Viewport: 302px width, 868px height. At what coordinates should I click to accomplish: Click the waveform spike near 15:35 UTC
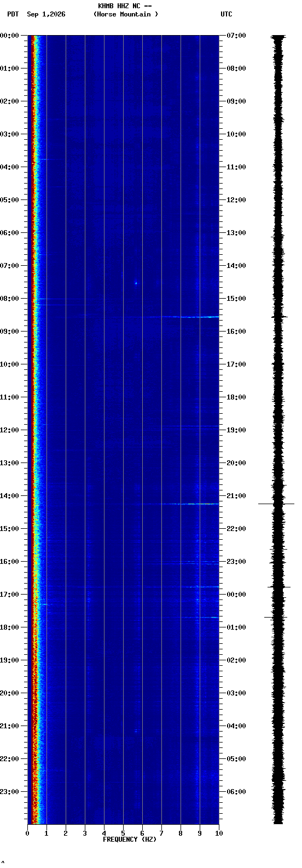(x=279, y=317)
